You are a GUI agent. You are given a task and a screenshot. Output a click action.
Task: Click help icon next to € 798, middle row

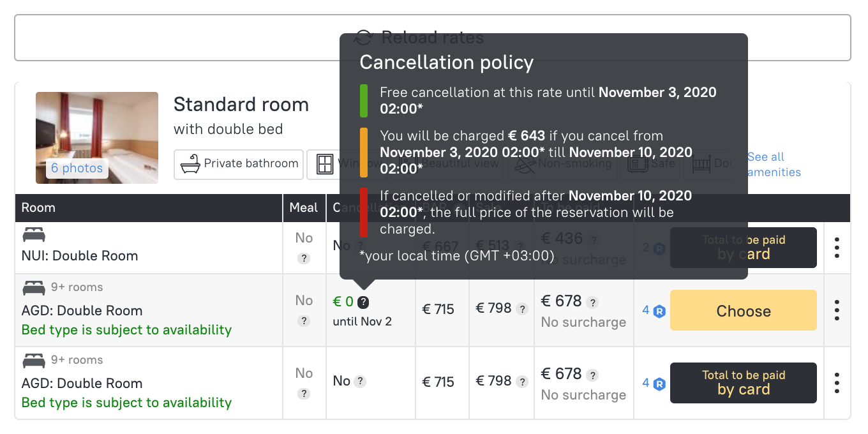522,310
